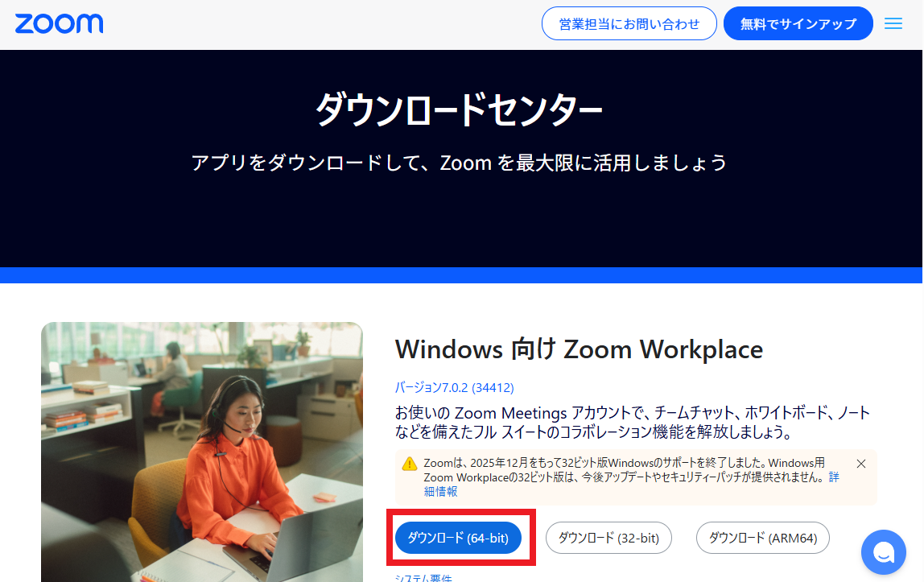Viewport: 924px width, 582px height.
Task: Select ダウンロード (32-bit) button
Action: click(608, 538)
